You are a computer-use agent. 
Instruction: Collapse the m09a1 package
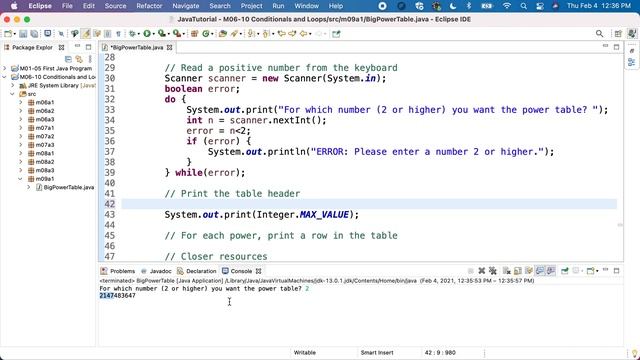[21, 179]
